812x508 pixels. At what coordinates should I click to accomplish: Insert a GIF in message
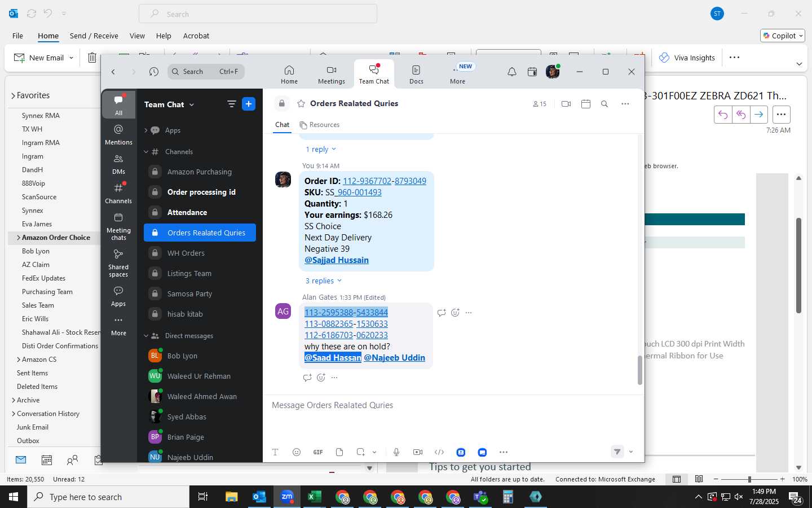(318, 452)
